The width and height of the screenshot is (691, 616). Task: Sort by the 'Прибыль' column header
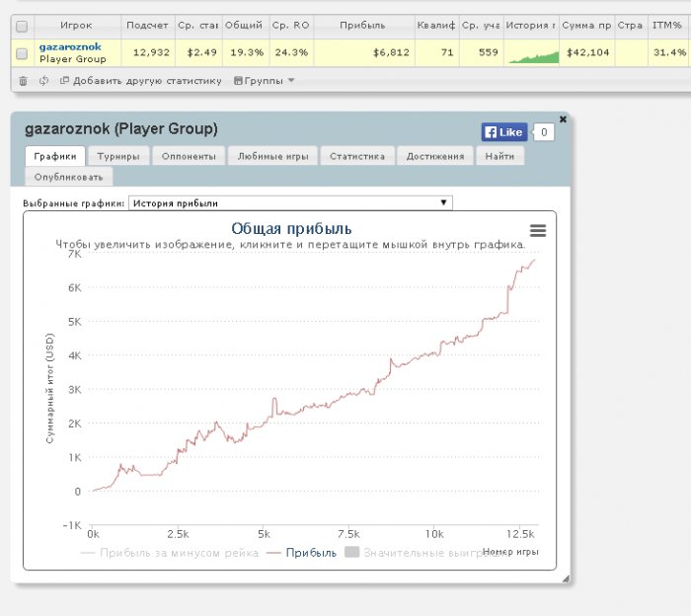361,27
